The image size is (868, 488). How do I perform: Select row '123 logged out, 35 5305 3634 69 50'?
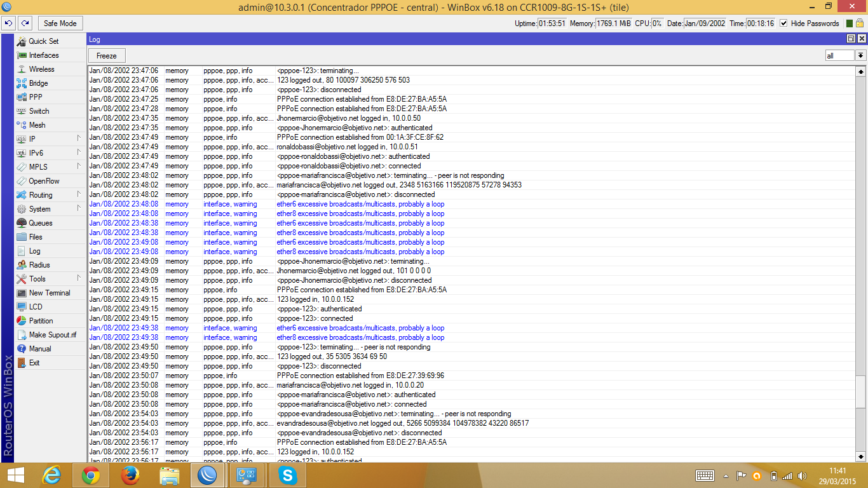pyautogui.click(x=472, y=356)
